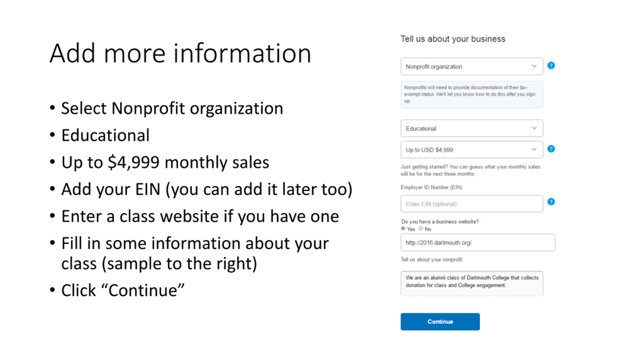This screenshot has width=644, height=362.
Task: Click the Tell us about your business heading
Action: pyautogui.click(x=453, y=39)
